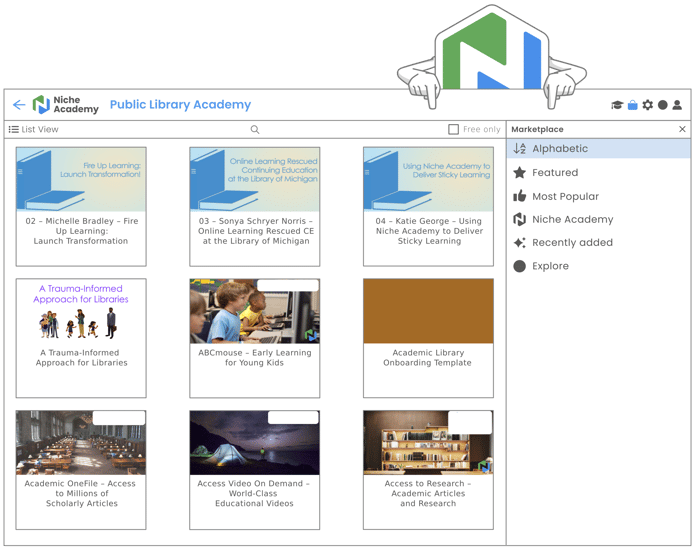
Task: Click 'Access to Research' card title
Action: pos(428,494)
